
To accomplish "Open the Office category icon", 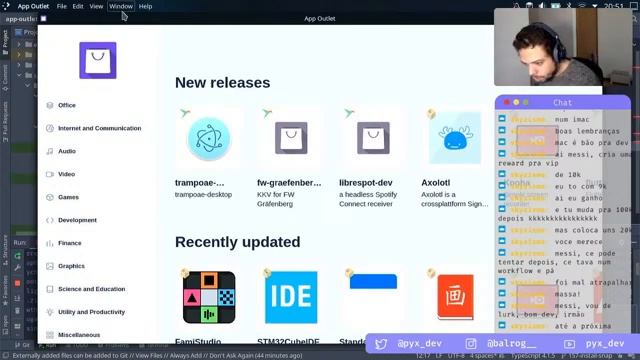I will (x=50, y=105).
